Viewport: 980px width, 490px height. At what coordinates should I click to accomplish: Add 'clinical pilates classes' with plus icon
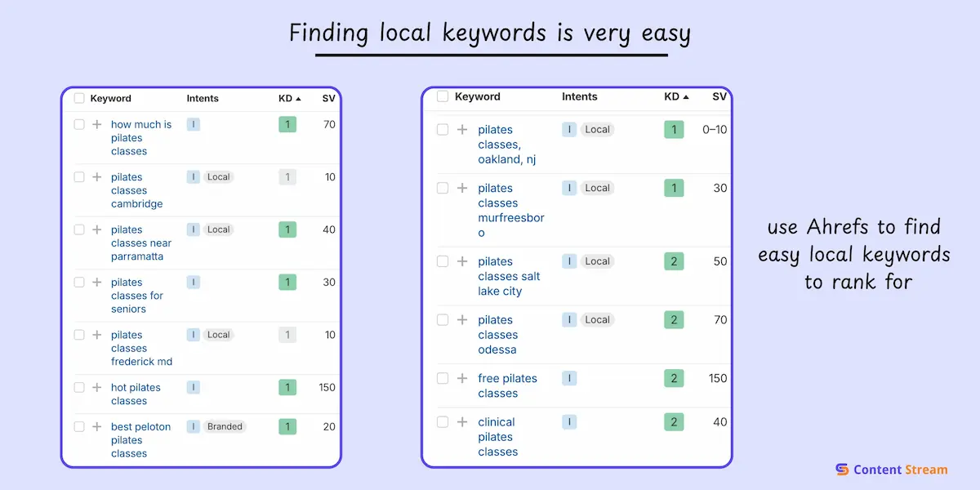tap(462, 422)
